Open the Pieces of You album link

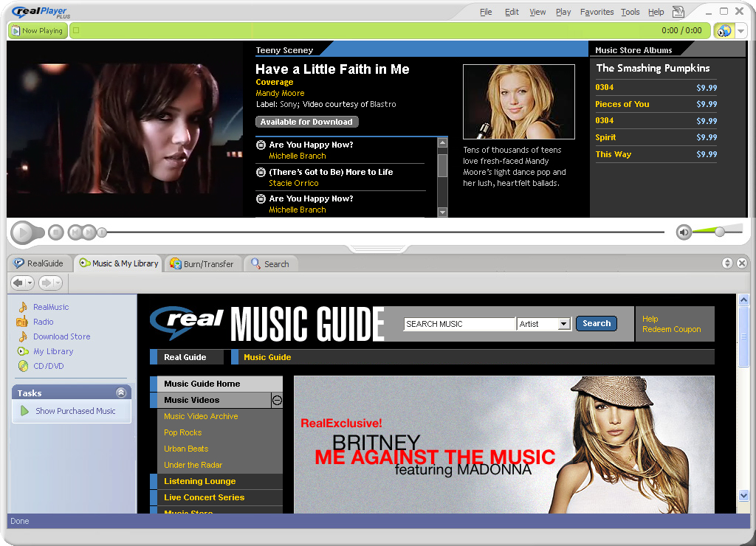pos(622,104)
